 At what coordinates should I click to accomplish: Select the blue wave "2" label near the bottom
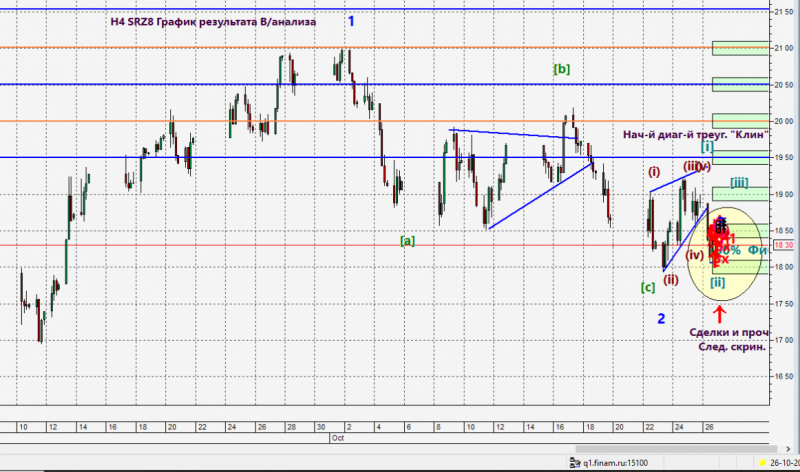[x=661, y=318]
